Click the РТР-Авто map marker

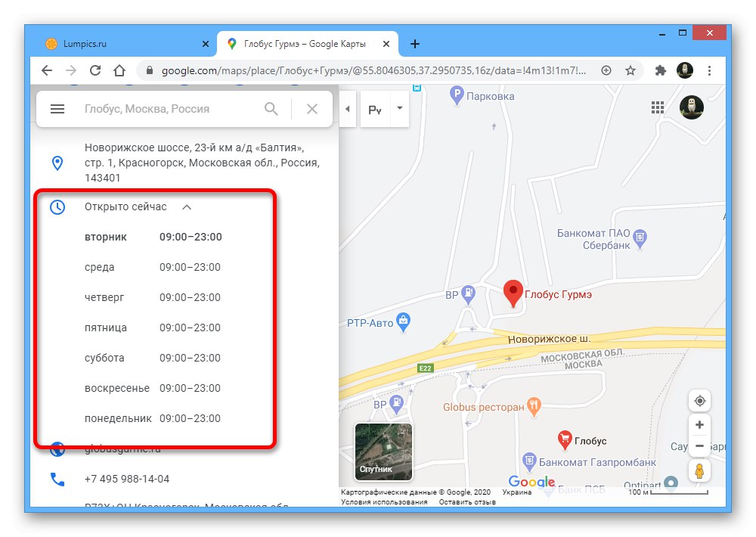[x=403, y=321]
